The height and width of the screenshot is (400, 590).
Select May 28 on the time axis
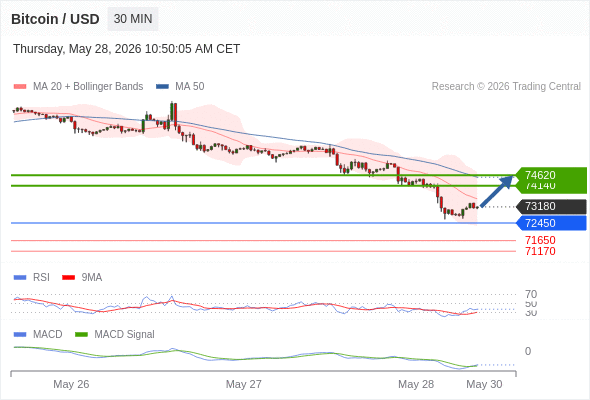point(416,384)
